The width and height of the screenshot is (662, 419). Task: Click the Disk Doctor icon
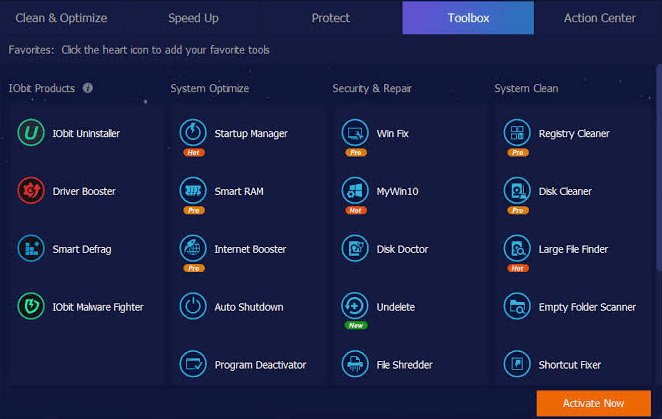click(355, 248)
